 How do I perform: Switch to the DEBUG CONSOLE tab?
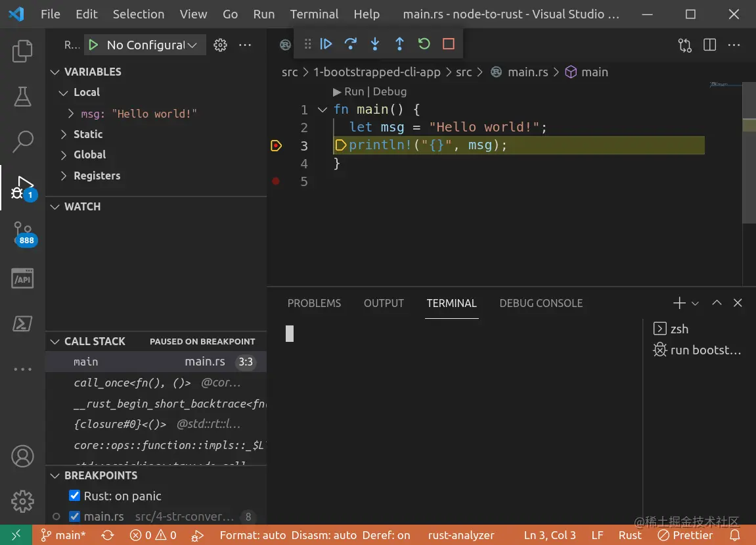coord(541,303)
